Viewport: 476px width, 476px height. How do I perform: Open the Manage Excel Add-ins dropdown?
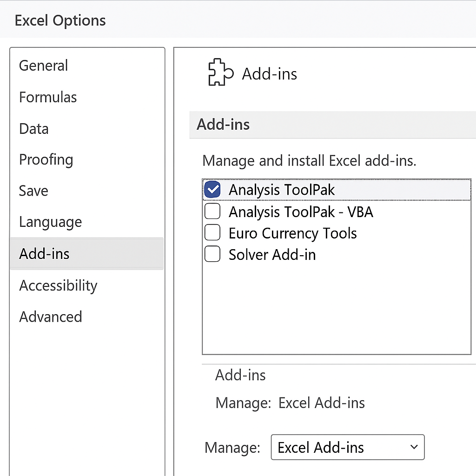point(348,447)
